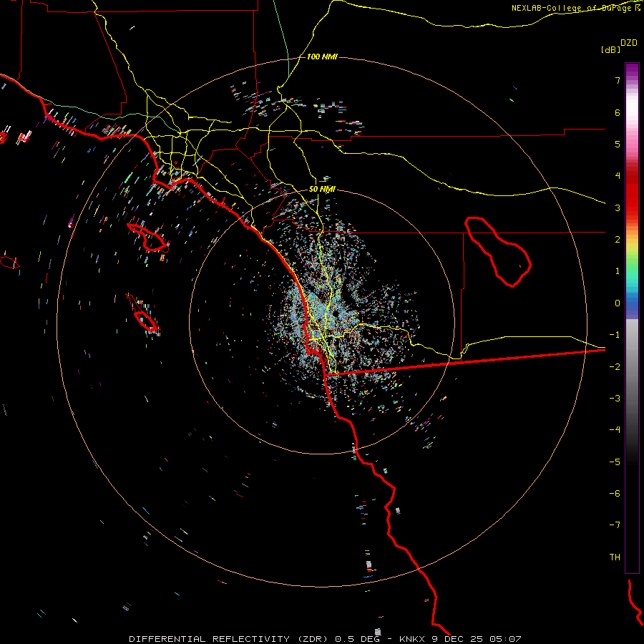Click the "3" value on the scale
The image size is (644, 644).
pos(618,208)
